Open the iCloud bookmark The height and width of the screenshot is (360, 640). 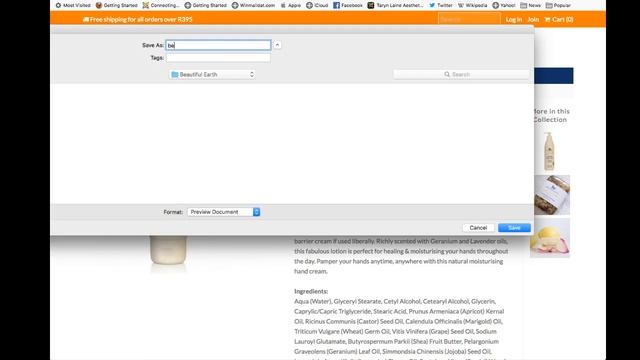[317, 5]
